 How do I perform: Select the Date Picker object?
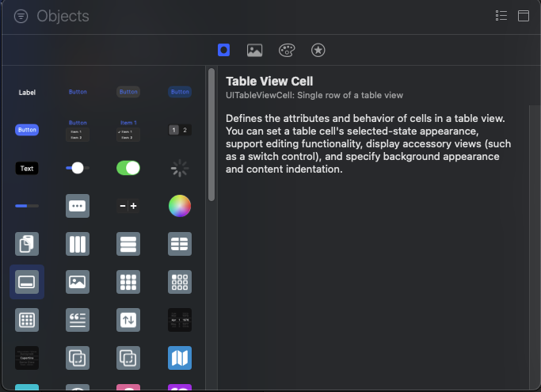[x=180, y=320]
